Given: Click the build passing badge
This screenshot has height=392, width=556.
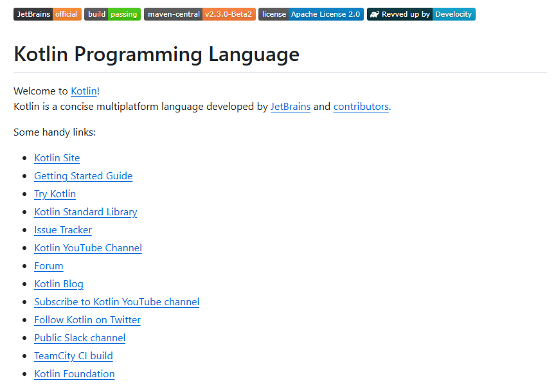Looking at the screenshot, I should 112,14.
